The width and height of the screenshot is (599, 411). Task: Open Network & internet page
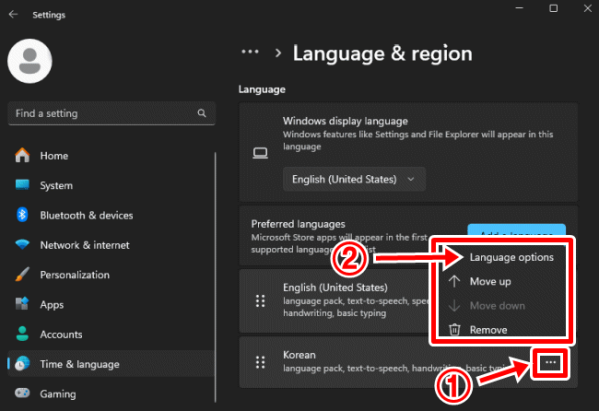click(84, 245)
